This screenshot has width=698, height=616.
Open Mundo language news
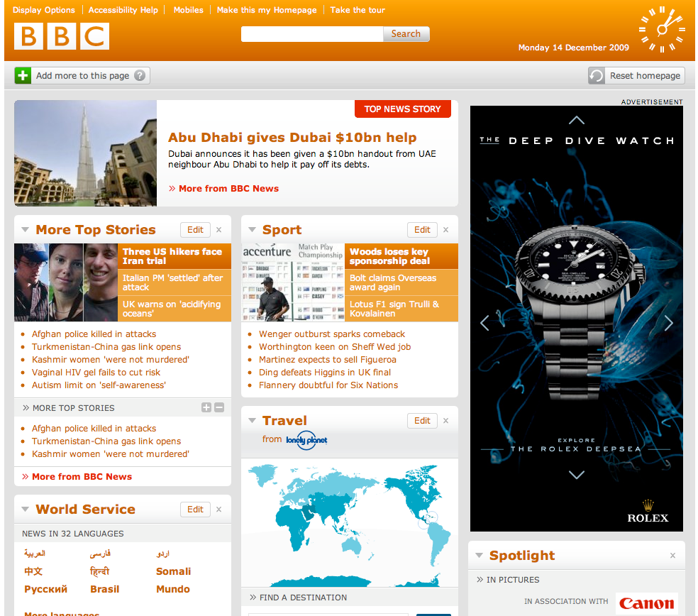coord(172,589)
